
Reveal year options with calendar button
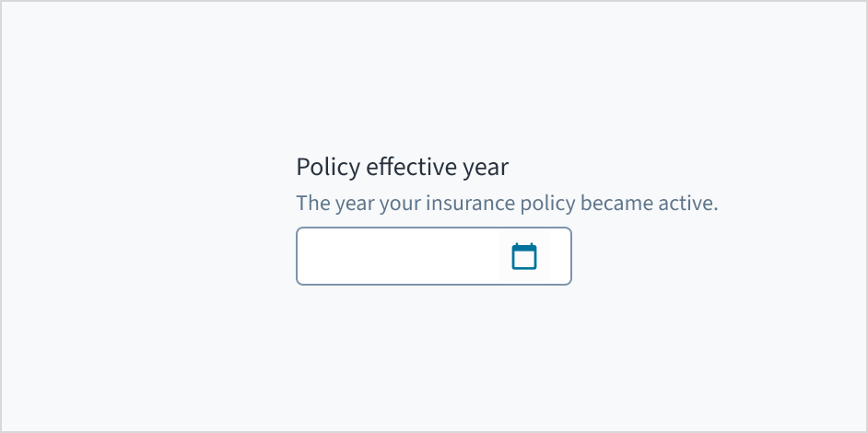tap(523, 256)
